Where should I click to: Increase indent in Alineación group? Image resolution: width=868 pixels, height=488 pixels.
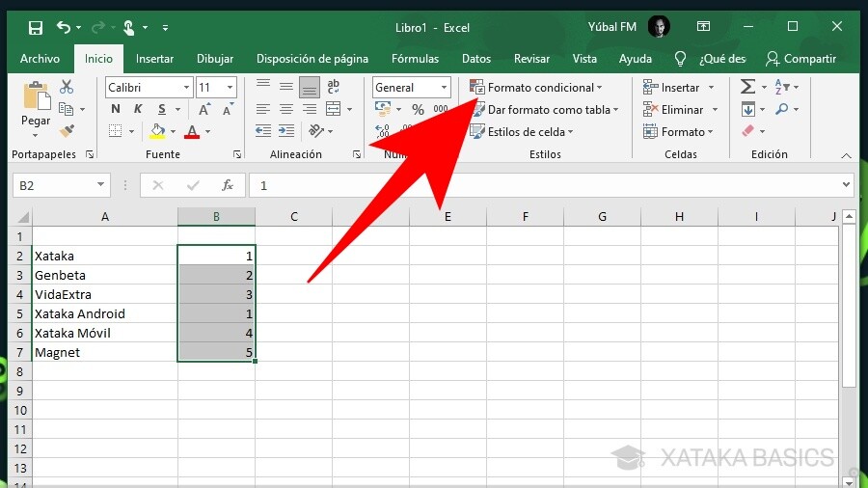pos(286,131)
